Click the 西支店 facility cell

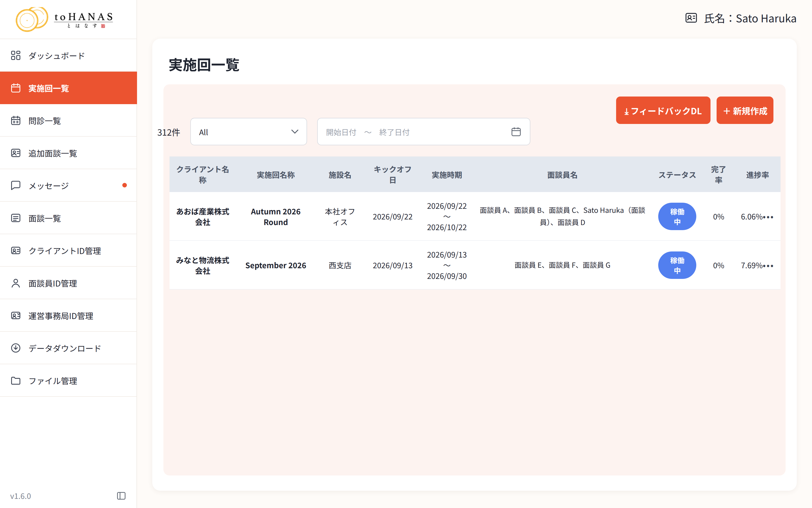pos(340,265)
